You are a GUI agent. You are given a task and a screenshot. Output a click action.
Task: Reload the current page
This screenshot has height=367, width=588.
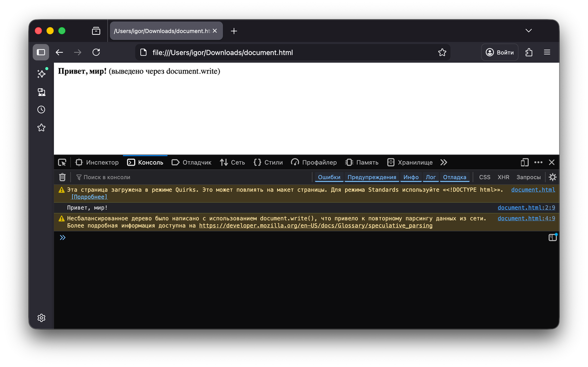pos(96,52)
